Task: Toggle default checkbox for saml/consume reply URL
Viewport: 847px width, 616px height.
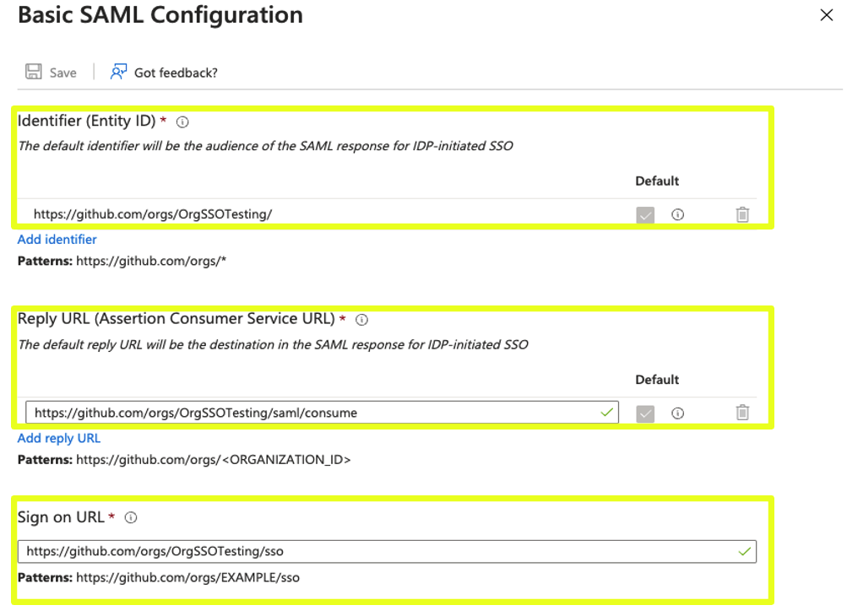Action: pyautogui.click(x=645, y=413)
